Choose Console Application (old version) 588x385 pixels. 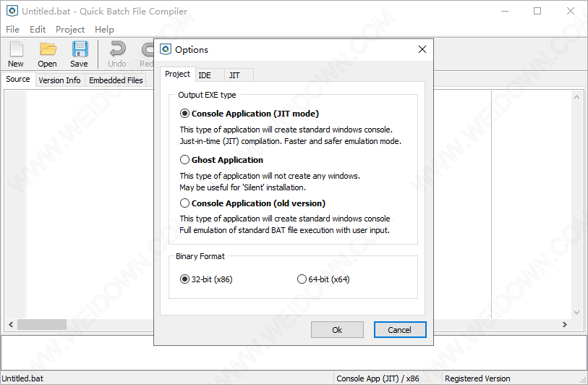pyautogui.click(x=185, y=203)
